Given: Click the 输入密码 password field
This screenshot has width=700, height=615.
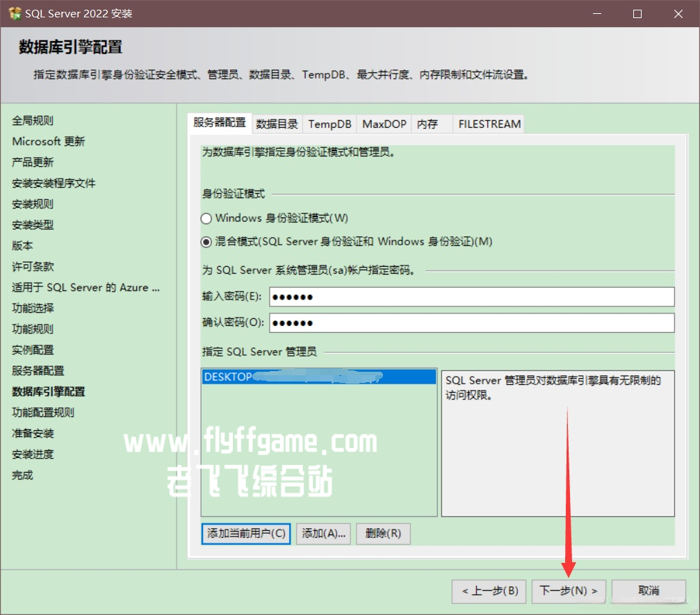Looking at the screenshot, I should pos(471,297).
